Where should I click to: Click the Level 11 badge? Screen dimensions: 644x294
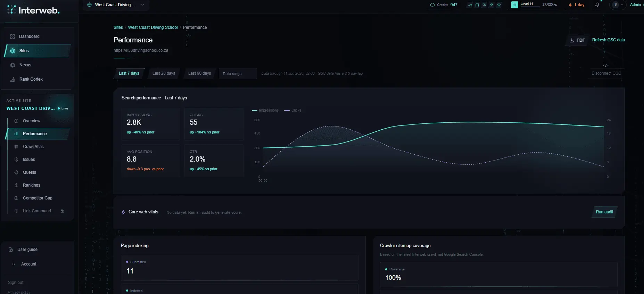514,5
